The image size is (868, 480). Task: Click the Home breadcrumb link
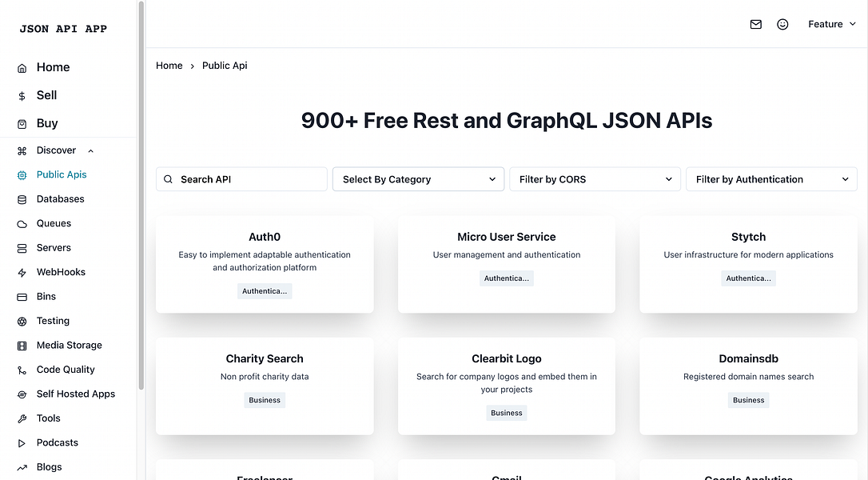coord(169,66)
